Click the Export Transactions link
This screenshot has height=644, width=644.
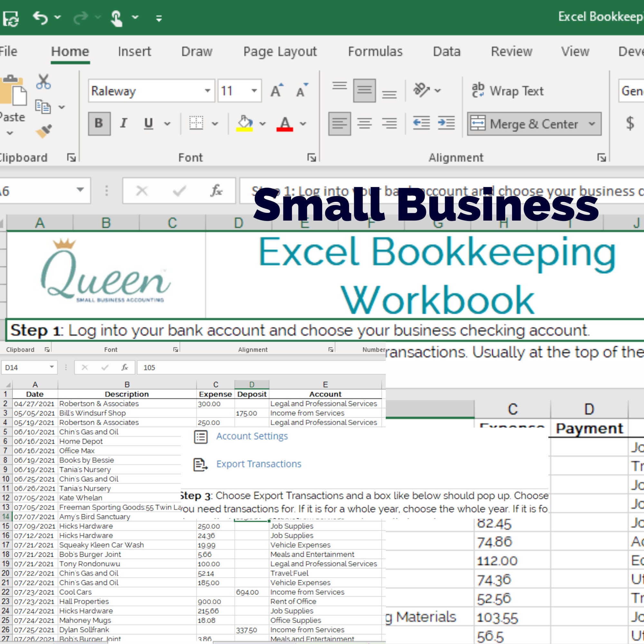[x=259, y=464]
